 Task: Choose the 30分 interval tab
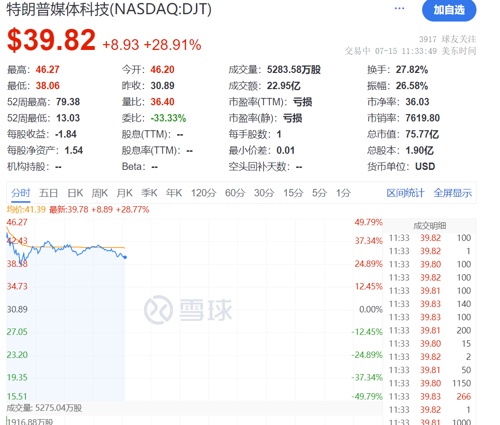[264, 193]
